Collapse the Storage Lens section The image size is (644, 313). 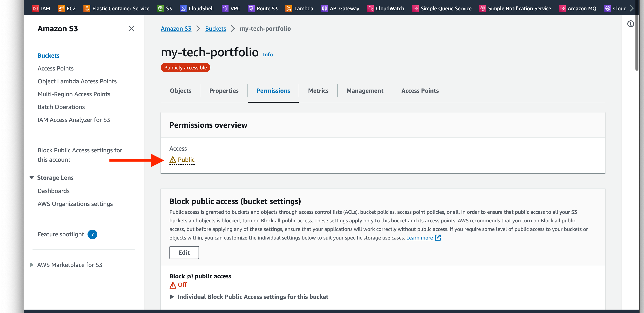(31, 178)
